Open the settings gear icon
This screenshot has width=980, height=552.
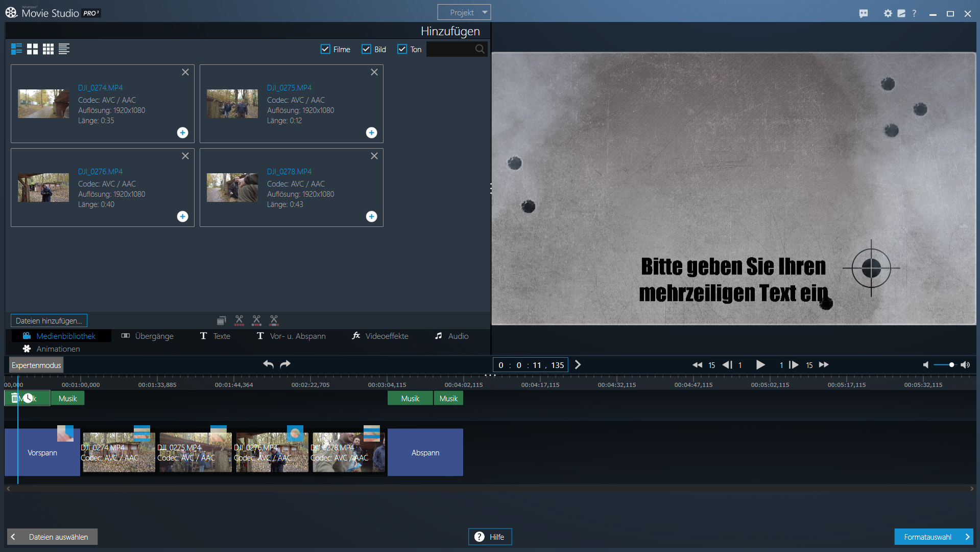[888, 13]
